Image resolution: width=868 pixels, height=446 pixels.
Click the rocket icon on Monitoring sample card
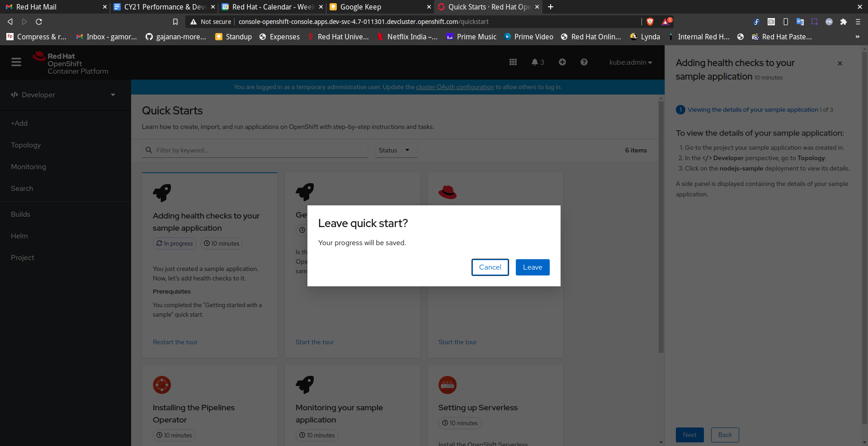click(x=305, y=385)
